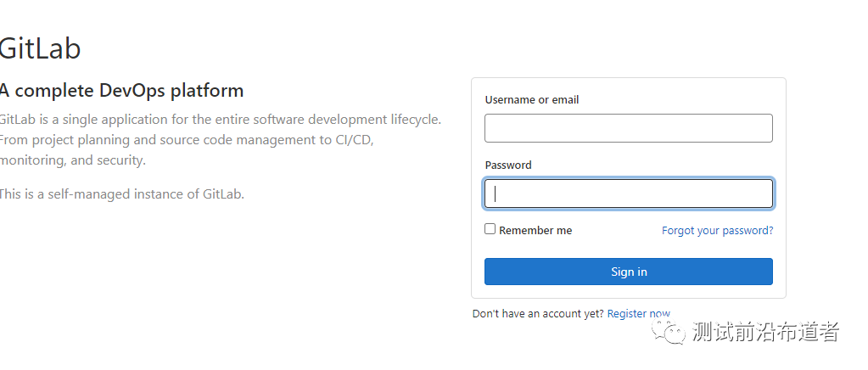Open the Forgot your password link
The width and height of the screenshot is (868, 370).
[717, 230]
